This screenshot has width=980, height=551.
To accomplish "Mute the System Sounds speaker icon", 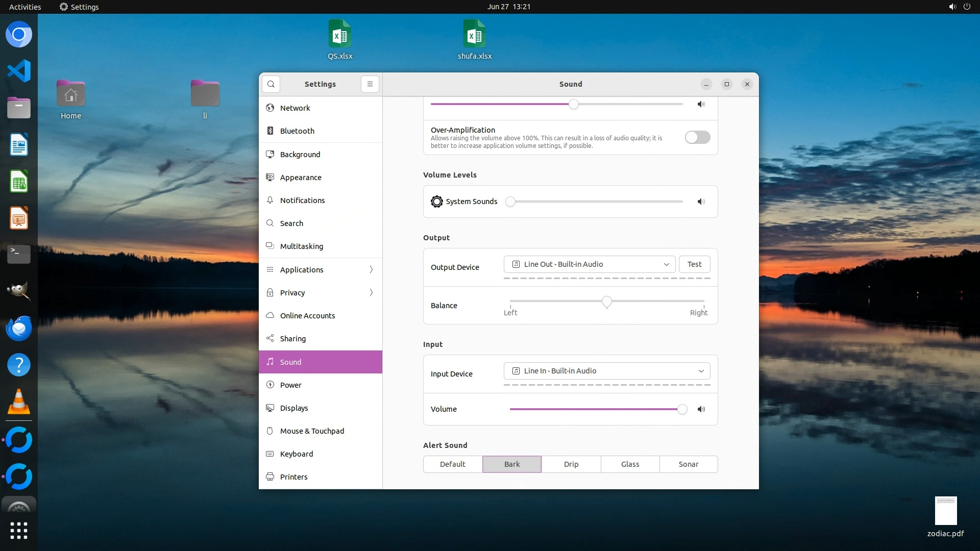I will 701,202.
